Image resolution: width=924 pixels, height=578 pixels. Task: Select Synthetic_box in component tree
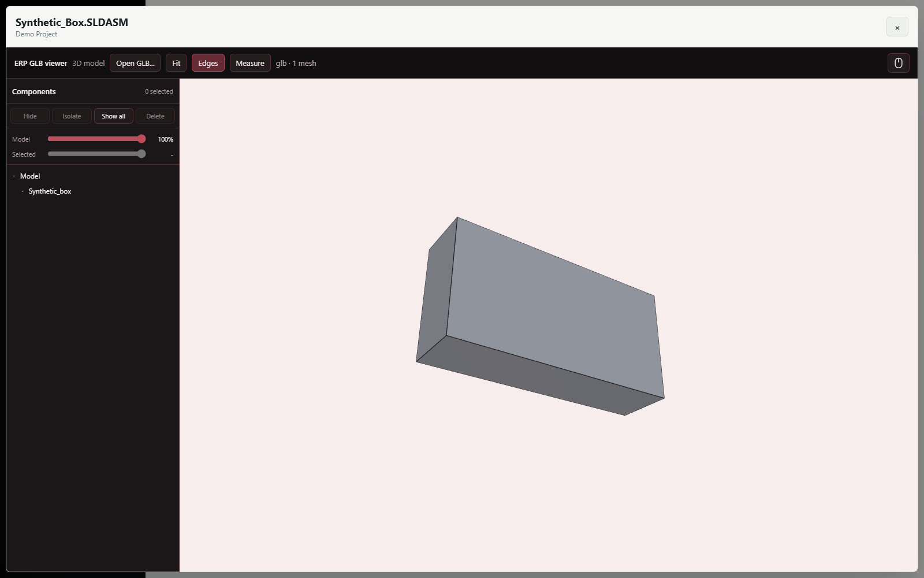click(x=50, y=191)
